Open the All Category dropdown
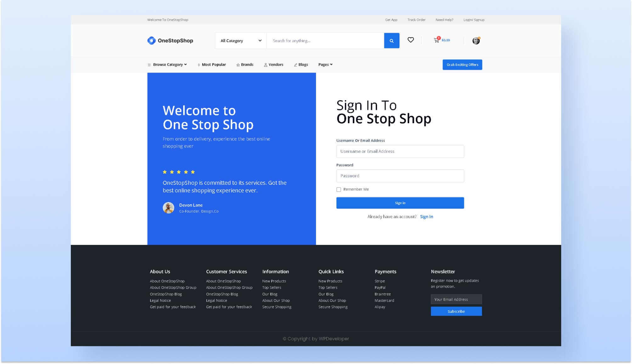 point(240,40)
